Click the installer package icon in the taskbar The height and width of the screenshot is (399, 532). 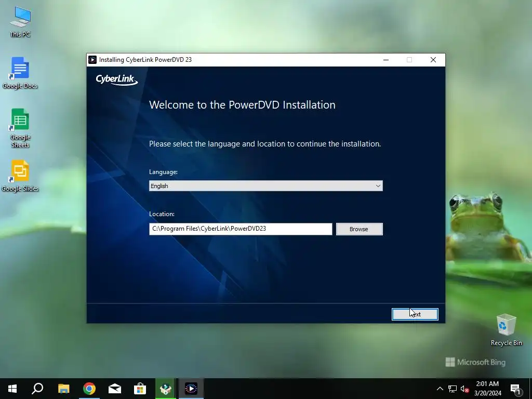[166, 389]
